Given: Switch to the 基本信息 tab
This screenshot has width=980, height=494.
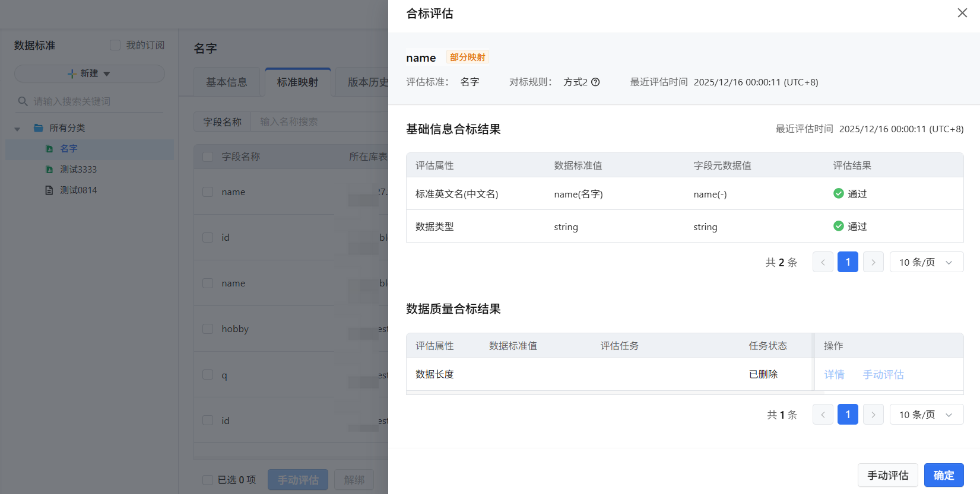Looking at the screenshot, I should (x=226, y=82).
